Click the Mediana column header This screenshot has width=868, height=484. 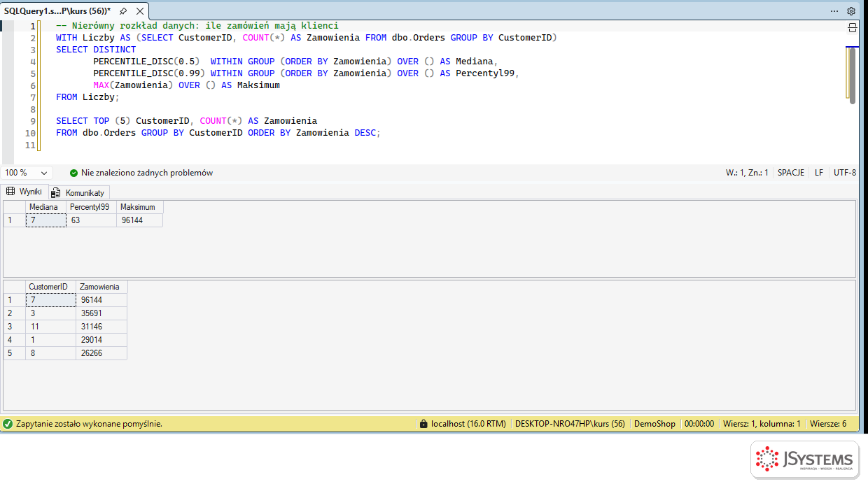click(x=46, y=207)
